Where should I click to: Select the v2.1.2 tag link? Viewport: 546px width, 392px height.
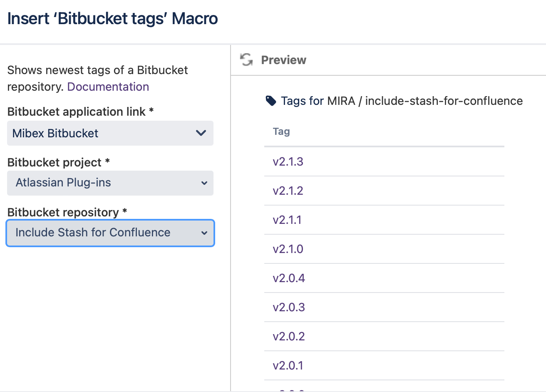pyautogui.click(x=288, y=191)
